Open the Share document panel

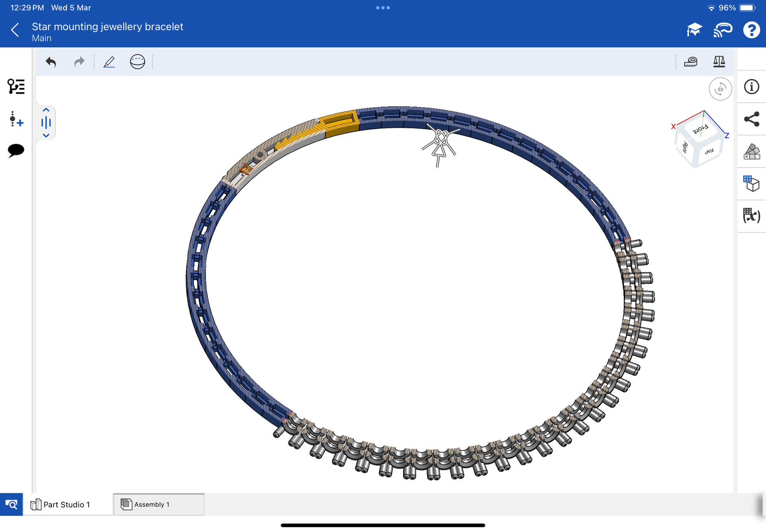(x=751, y=119)
